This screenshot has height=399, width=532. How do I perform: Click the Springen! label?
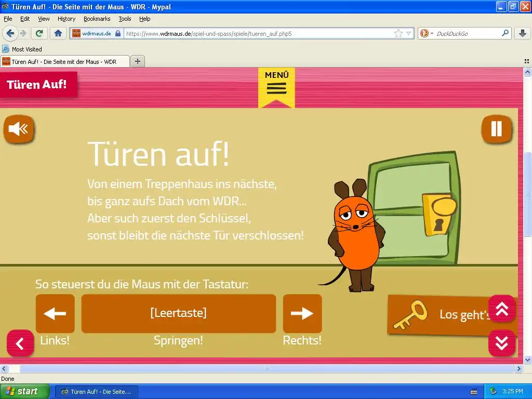pyautogui.click(x=179, y=340)
